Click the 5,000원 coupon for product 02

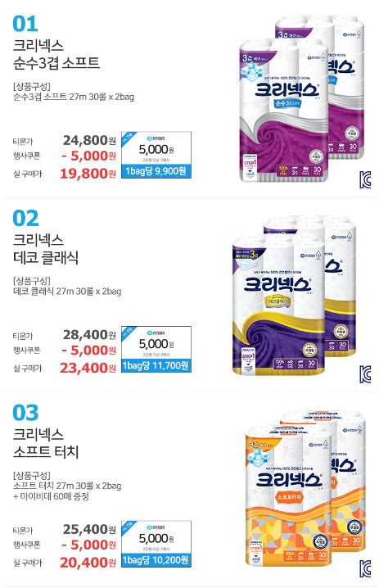tap(156, 343)
